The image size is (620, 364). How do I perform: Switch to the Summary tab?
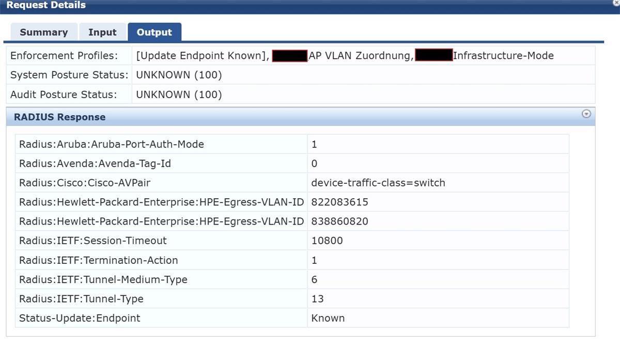(x=43, y=32)
